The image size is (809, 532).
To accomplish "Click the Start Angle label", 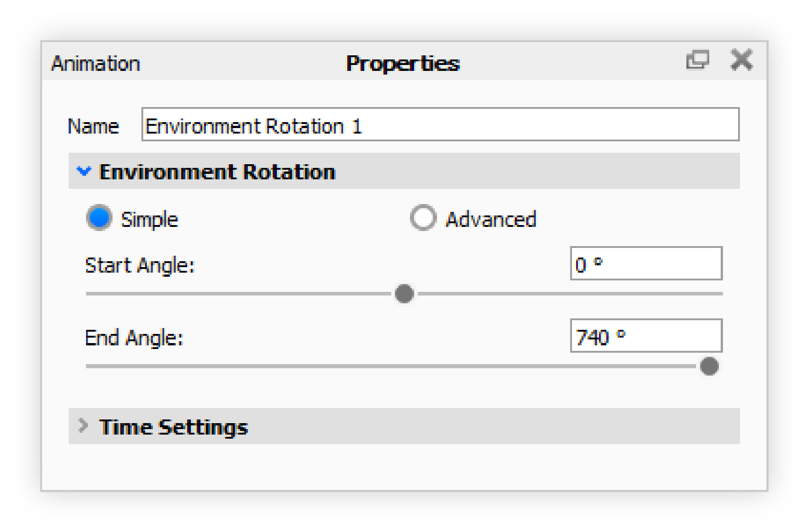I will click(140, 265).
